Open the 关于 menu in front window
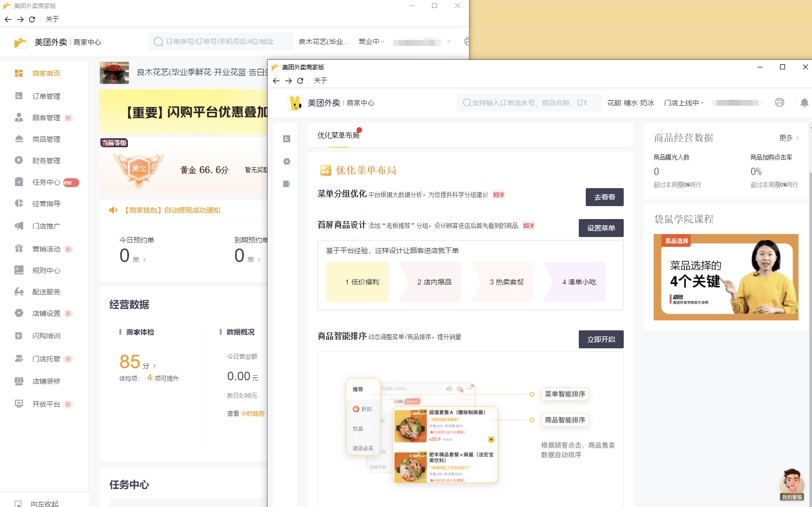Screen dimensions: 812x507 [x=321, y=81]
